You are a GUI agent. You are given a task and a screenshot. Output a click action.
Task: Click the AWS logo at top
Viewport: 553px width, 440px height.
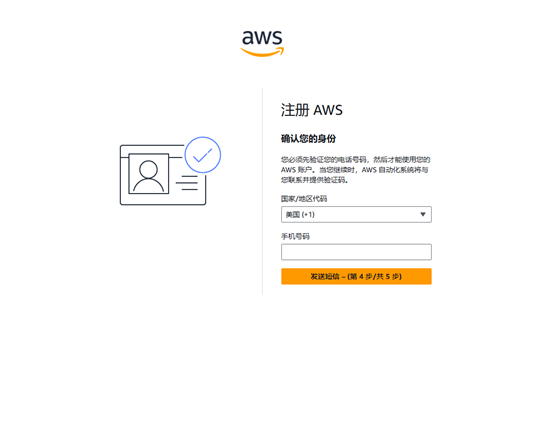(262, 43)
